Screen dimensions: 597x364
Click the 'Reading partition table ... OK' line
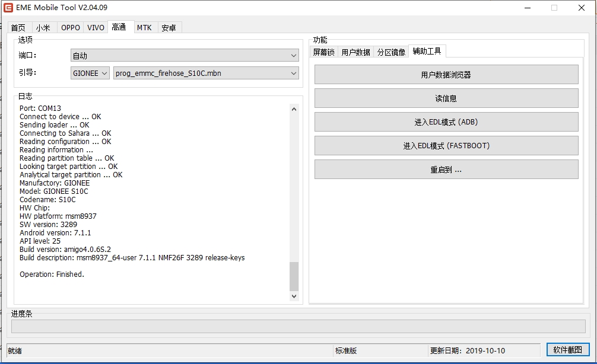(x=67, y=158)
